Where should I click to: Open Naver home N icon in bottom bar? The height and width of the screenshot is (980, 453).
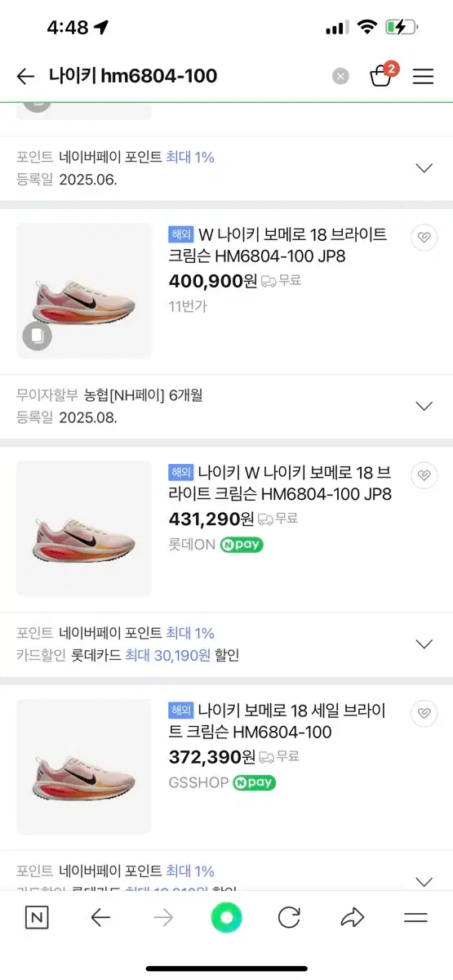click(x=37, y=918)
